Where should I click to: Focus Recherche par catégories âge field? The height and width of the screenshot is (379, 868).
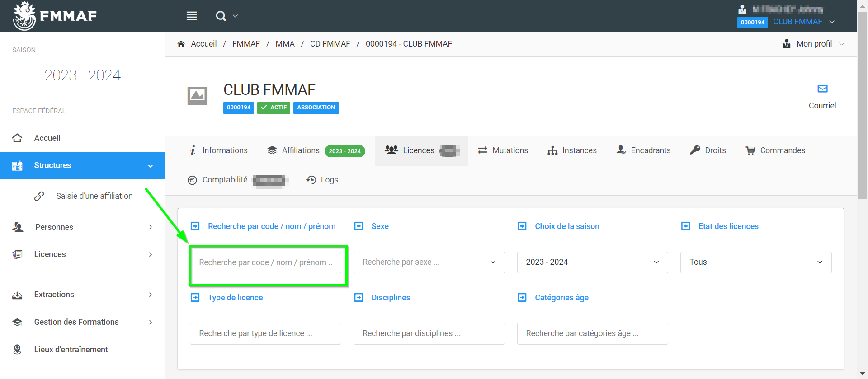pyautogui.click(x=592, y=333)
